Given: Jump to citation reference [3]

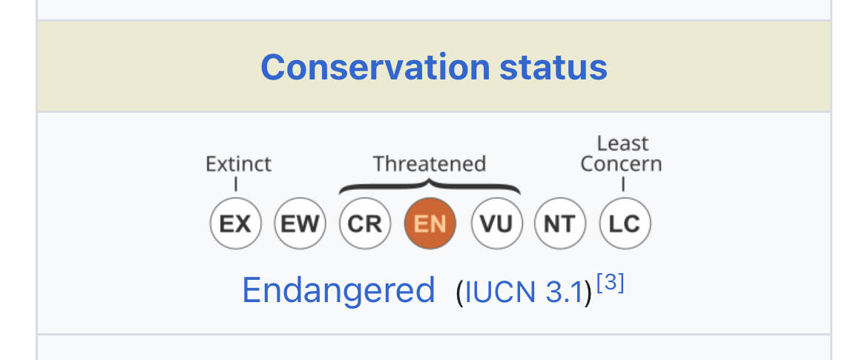Looking at the screenshot, I should 611,283.
